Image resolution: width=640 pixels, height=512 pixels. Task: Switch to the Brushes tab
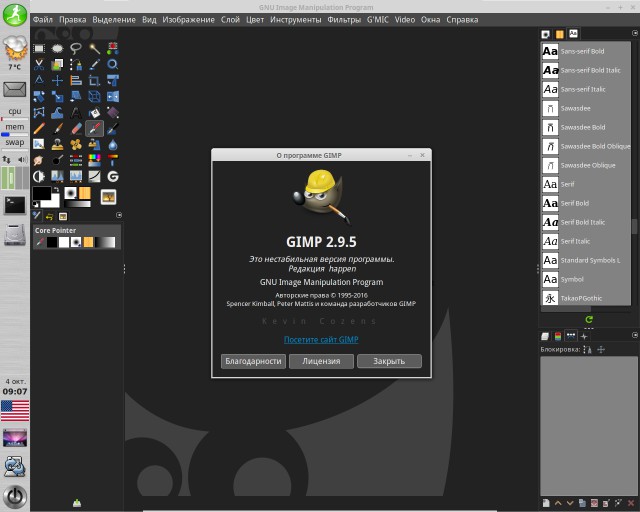coord(546,34)
